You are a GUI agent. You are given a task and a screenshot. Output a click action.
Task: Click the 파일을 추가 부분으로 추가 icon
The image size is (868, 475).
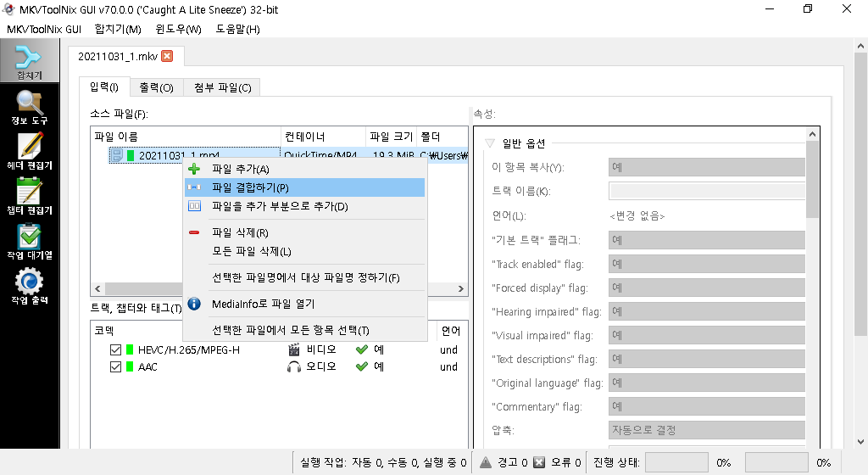[194, 206]
